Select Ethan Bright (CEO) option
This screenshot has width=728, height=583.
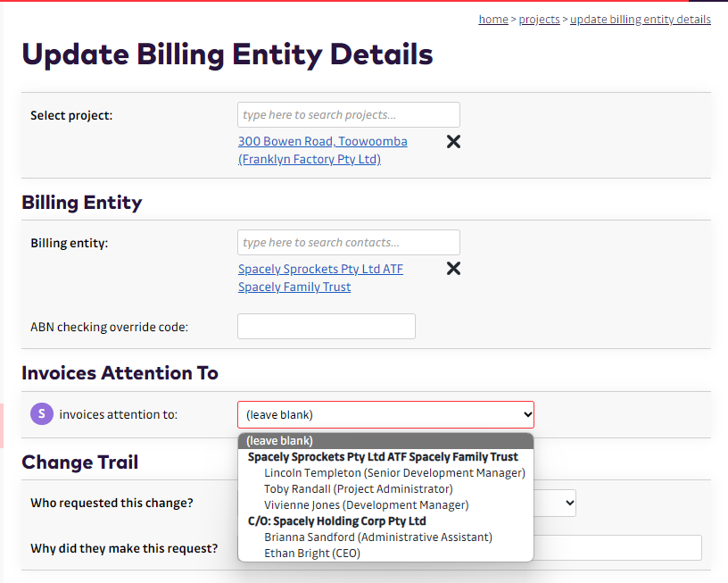pyautogui.click(x=312, y=553)
